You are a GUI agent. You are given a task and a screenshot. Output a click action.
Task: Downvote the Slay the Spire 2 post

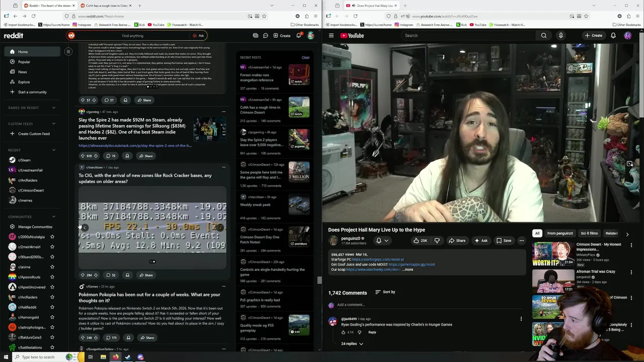click(x=96, y=156)
